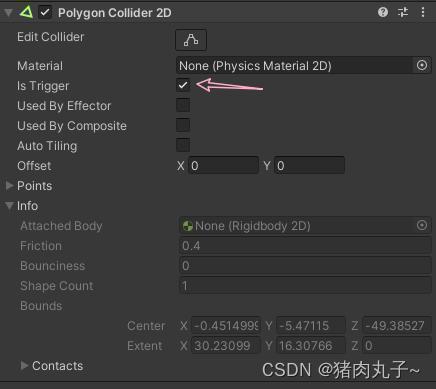The image size is (436, 389).
Task: Disable the Polygon Collider 2D component checkbox
Action: [45, 13]
